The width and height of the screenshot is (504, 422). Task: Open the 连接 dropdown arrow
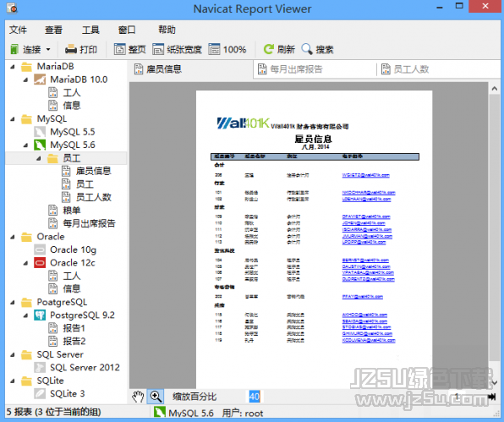(x=48, y=50)
